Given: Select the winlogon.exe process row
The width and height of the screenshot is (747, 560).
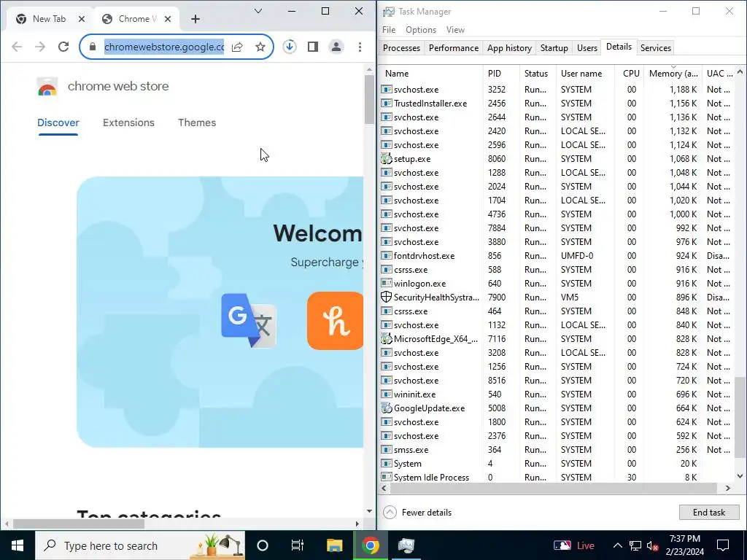Looking at the screenshot, I should [x=558, y=284].
